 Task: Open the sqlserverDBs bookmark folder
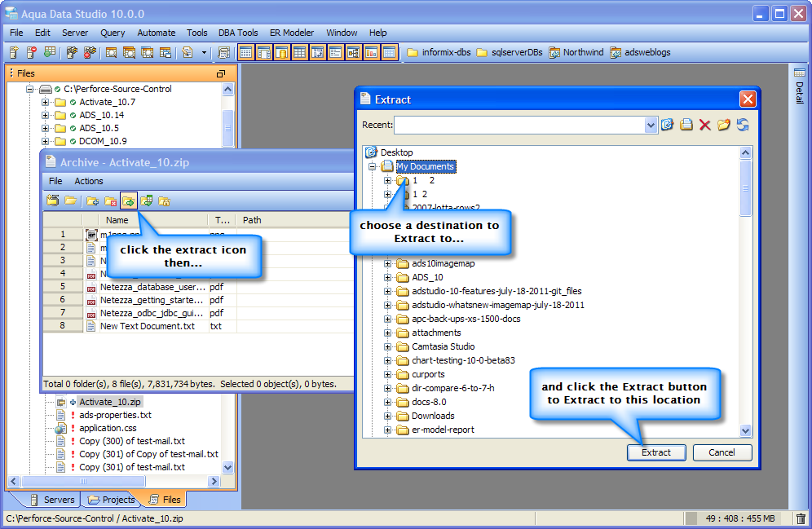click(510, 52)
